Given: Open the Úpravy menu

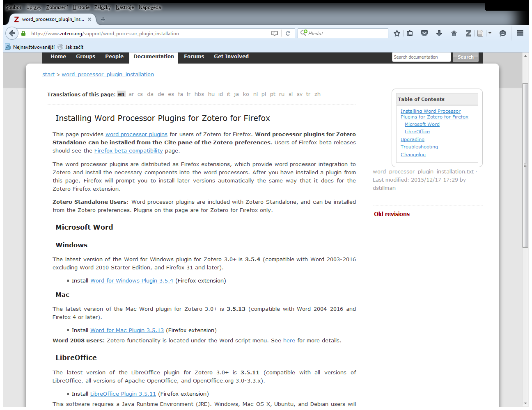Looking at the screenshot, I should coord(34,7).
